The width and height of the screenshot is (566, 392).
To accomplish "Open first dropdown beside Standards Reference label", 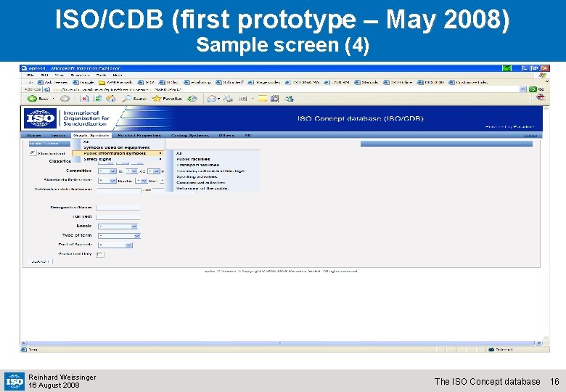I will tap(107, 181).
